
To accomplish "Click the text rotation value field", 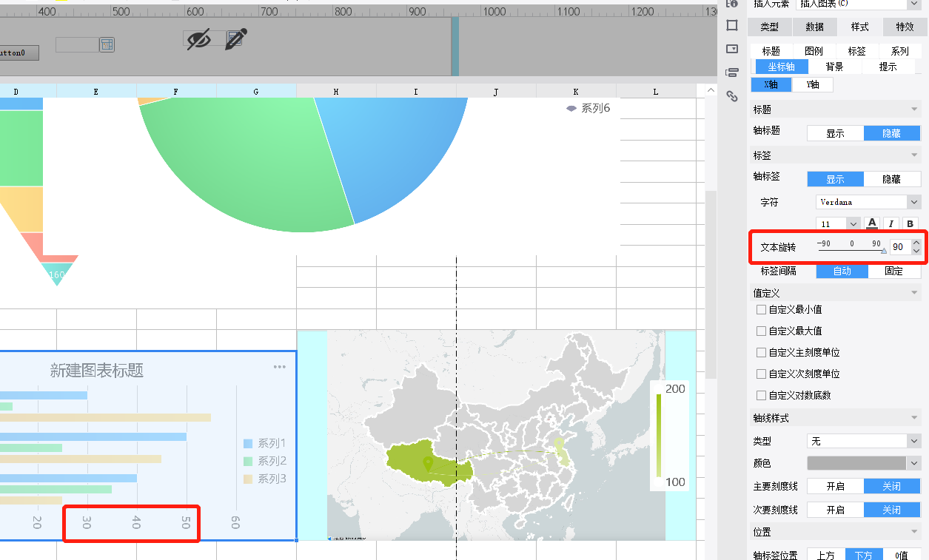I will point(900,247).
